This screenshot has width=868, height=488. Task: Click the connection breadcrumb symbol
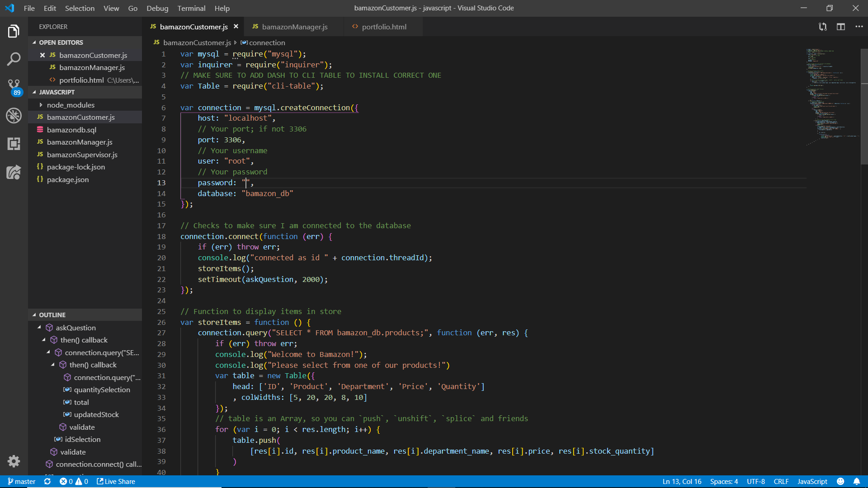[x=263, y=42]
